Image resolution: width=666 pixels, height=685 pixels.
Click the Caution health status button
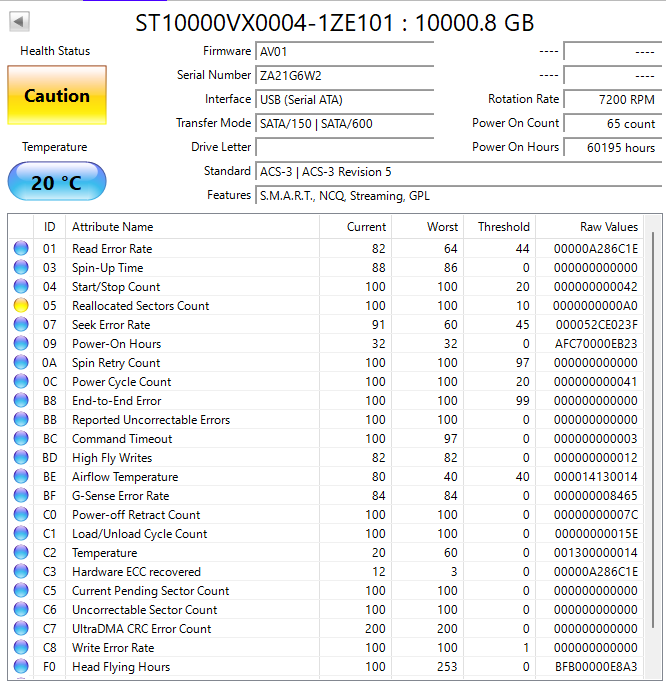[x=57, y=95]
